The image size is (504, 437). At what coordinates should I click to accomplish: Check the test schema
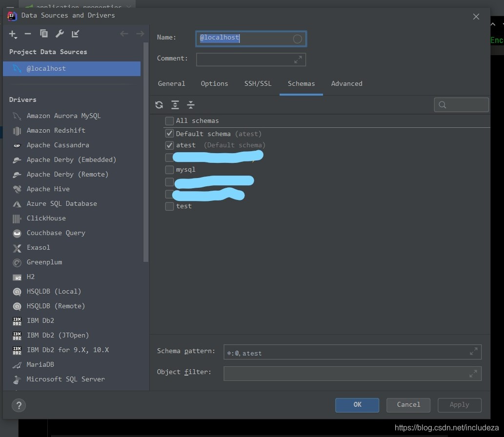pos(169,206)
